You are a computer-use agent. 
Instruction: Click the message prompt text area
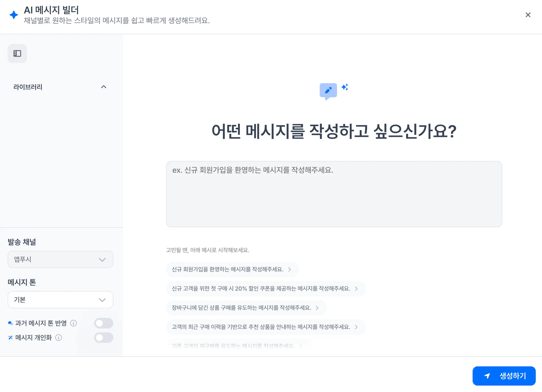click(334, 194)
